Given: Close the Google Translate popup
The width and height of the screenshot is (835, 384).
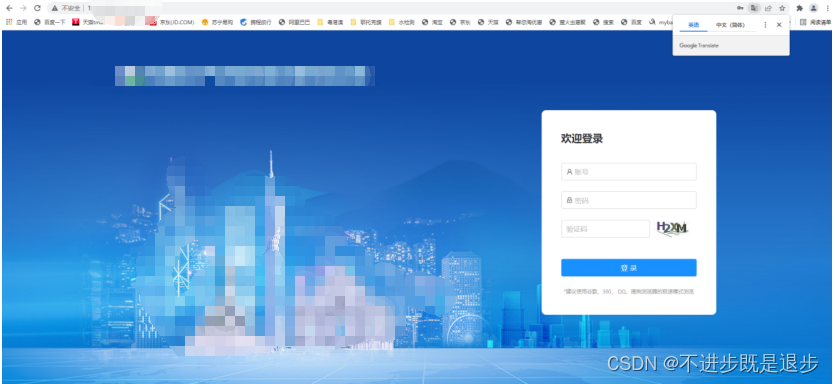Looking at the screenshot, I should pyautogui.click(x=779, y=25).
